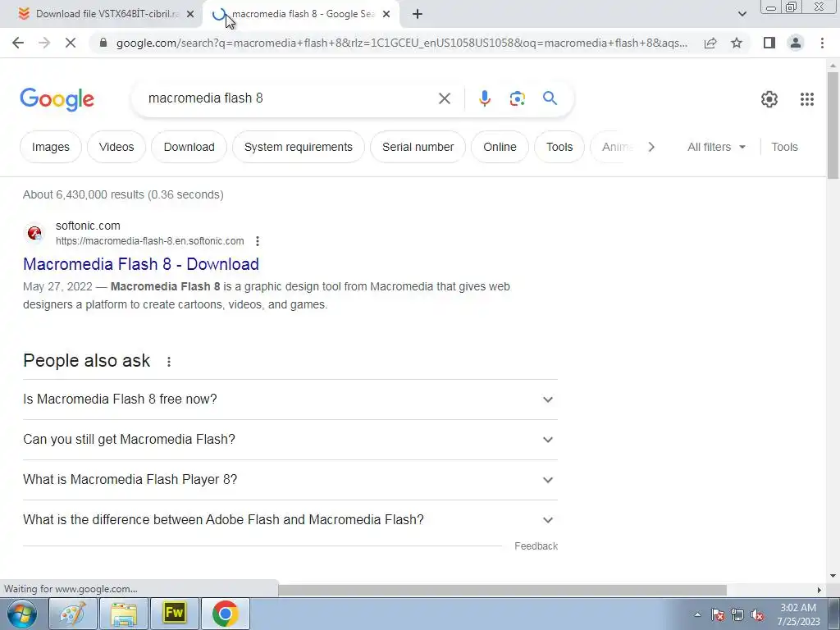The height and width of the screenshot is (630, 840).
Task: Open the All filters dropdown
Action: point(716,147)
